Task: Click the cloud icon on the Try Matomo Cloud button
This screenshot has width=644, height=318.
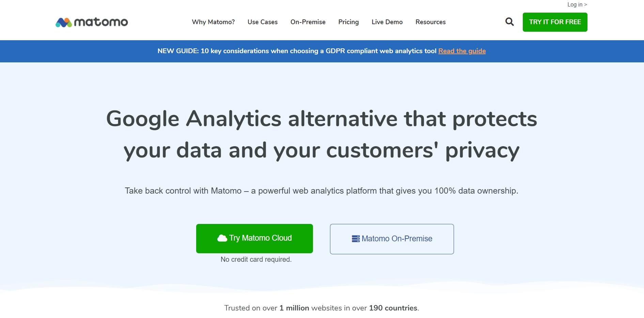Action: click(222, 238)
